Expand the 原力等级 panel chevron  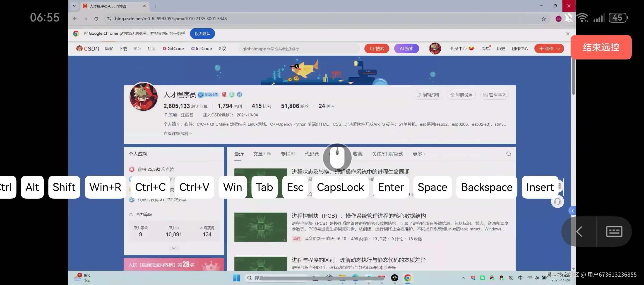coord(174,248)
